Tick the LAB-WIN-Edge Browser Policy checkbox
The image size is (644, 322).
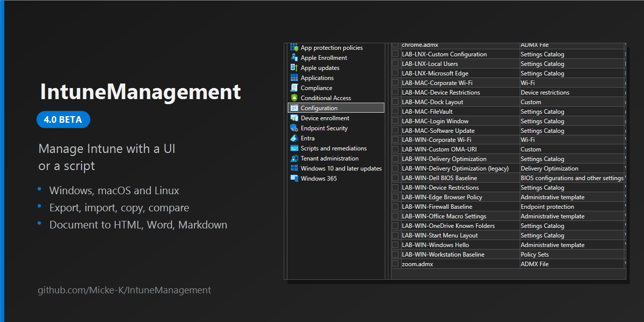(x=395, y=197)
